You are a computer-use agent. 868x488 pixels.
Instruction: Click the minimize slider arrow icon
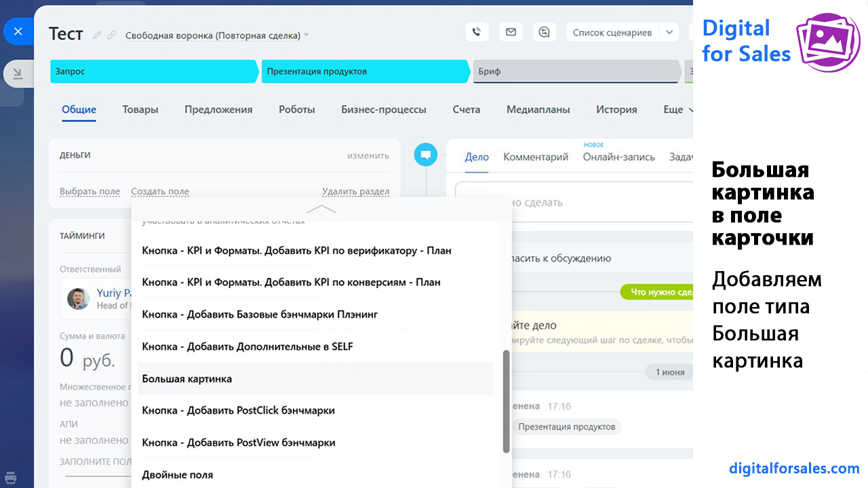pos(18,74)
